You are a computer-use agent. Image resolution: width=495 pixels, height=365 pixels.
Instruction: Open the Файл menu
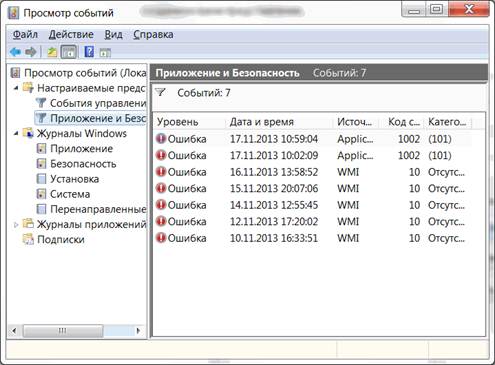[25, 34]
